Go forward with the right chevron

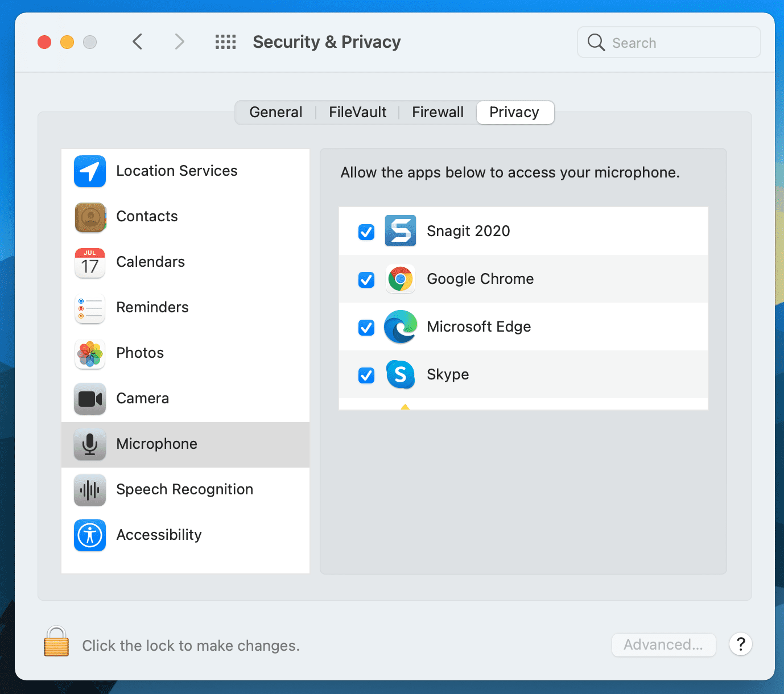coord(179,42)
